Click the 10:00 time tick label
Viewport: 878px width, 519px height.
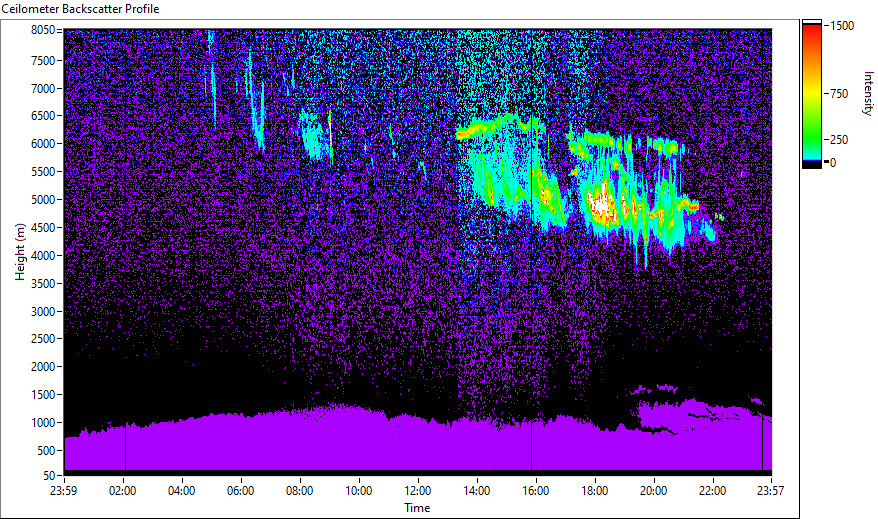point(358,491)
